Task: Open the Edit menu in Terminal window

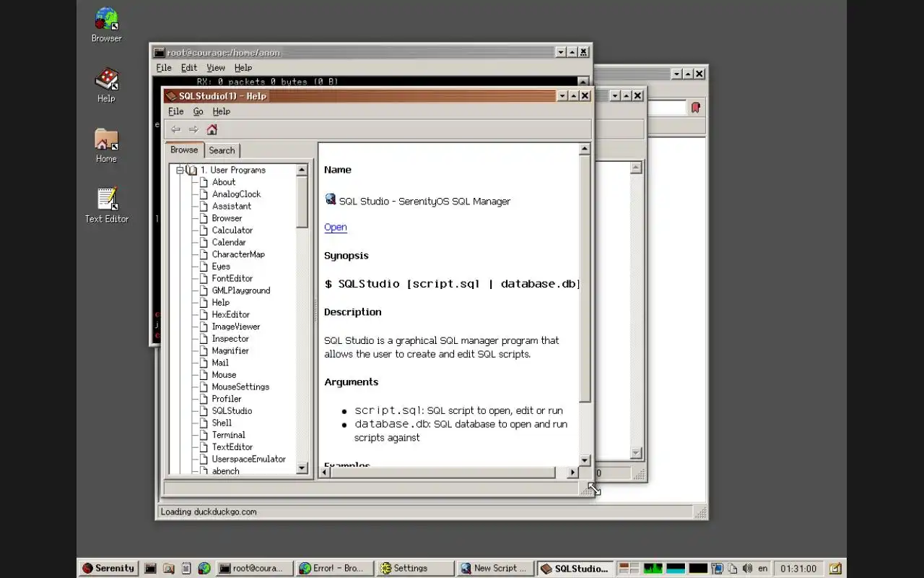Action: coord(188,67)
